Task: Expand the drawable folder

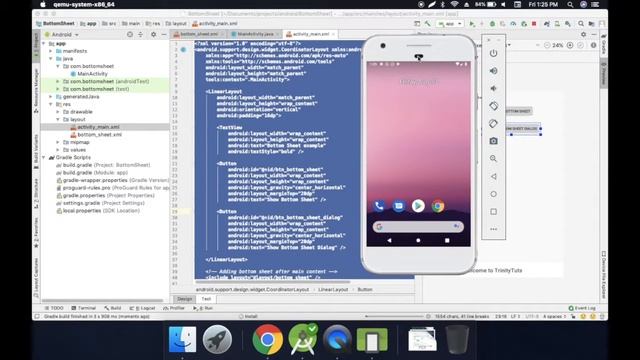Action: point(58,111)
